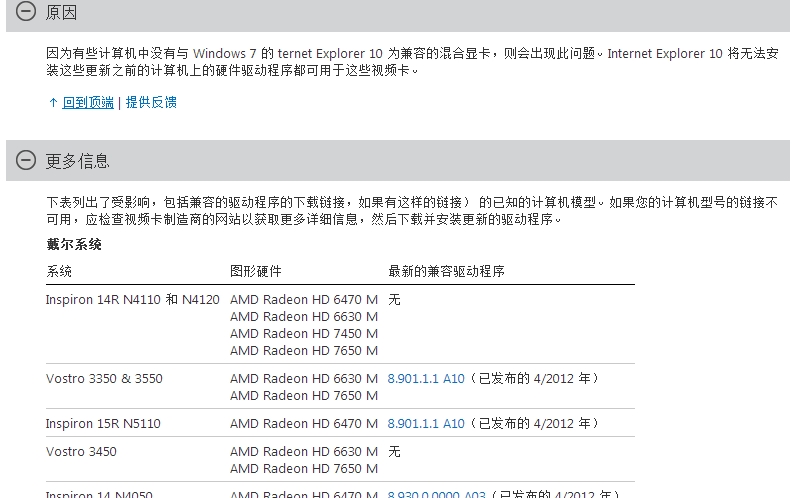Click AMD Radeon HD 7650 M in Inspiron 14R row
The height and width of the screenshot is (498, 793).
click(x=304, y=351)
